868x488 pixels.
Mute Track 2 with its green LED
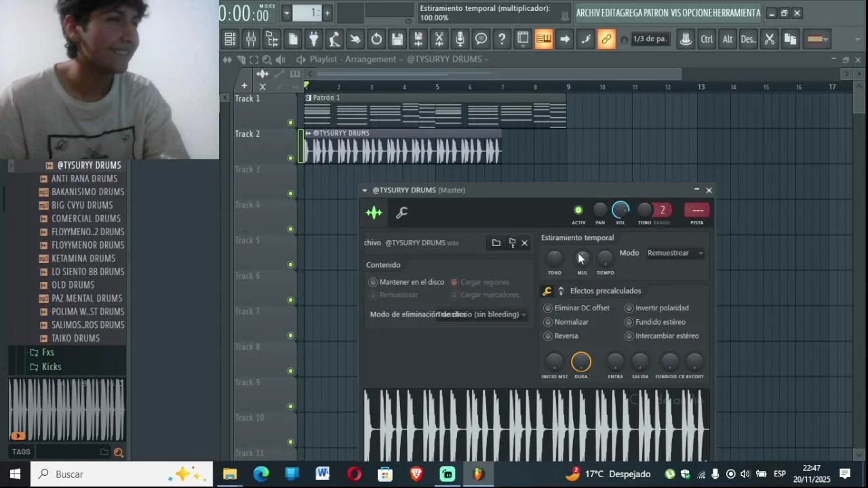pos(291,159)
